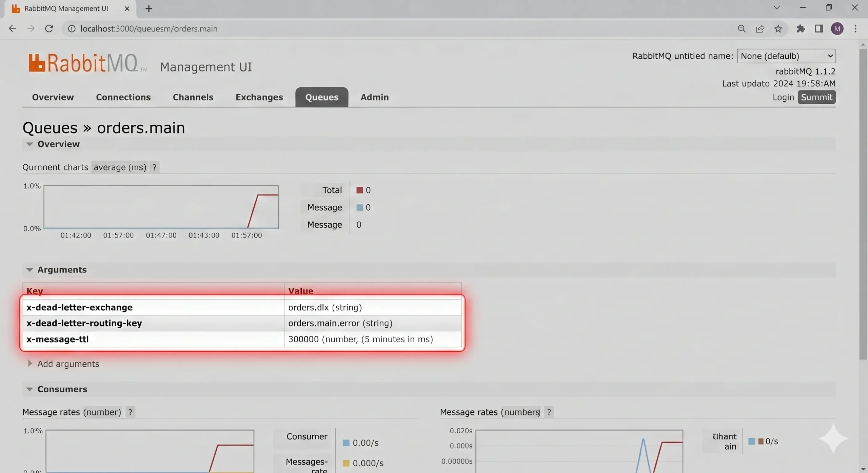Click the RabbitMQ logo
This screenshot has height=473, width=868.
(88, 63)
